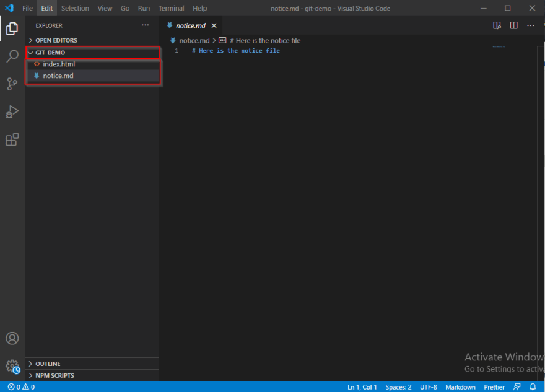Screen dimensions: 545x392
Task: Click the markdown icon beside notice.md in breadcrumb
Action: click(173, 41)
